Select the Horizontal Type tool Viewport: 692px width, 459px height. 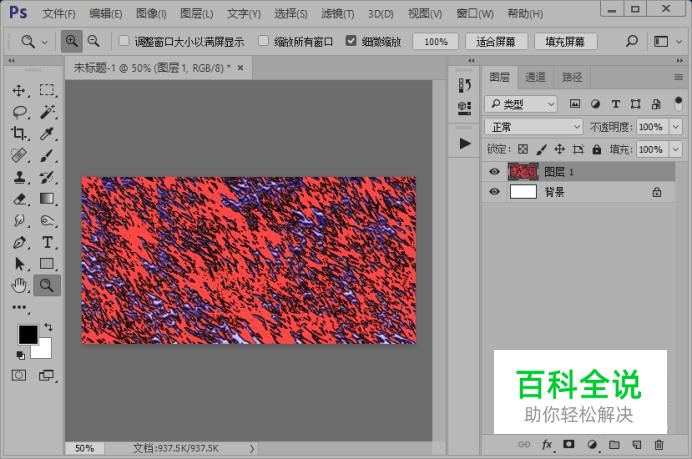click(x=47, y=242)
